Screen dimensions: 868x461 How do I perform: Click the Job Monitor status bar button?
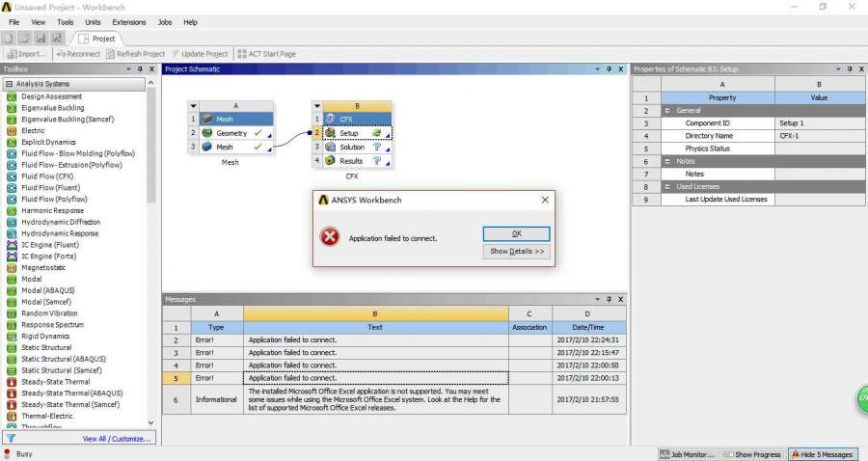(x=688, y=454)
